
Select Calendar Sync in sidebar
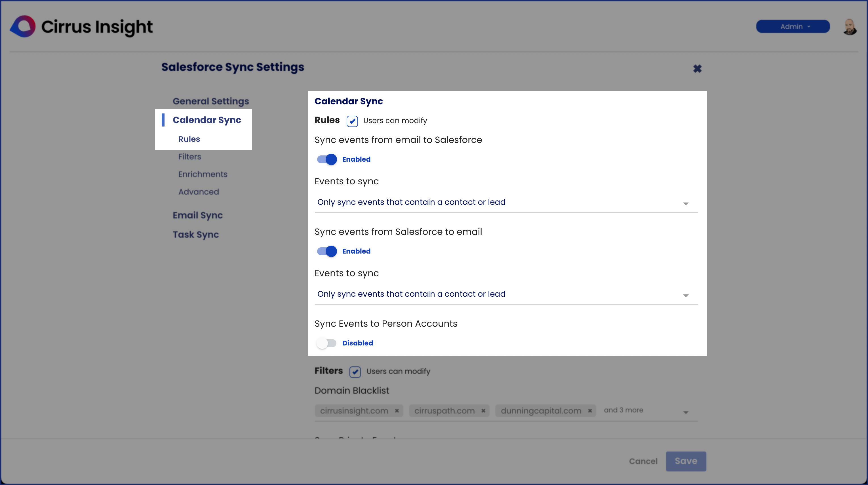(207, 120)
